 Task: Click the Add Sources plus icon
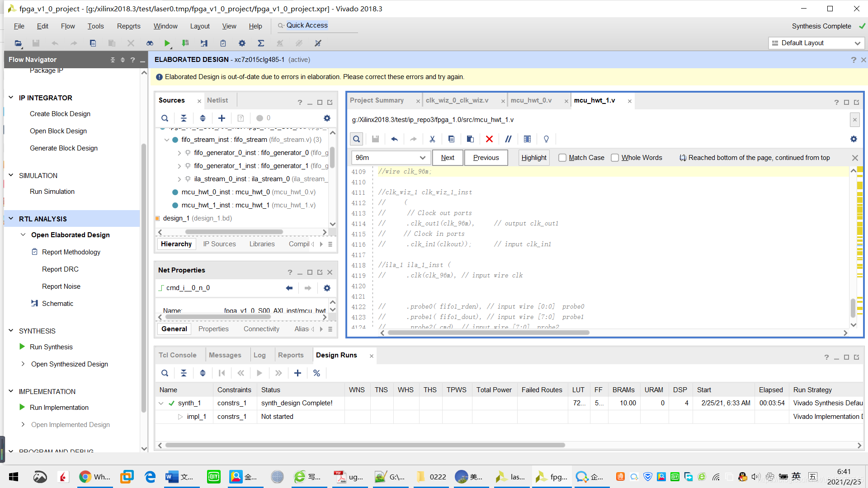click(x=222, y=118)
